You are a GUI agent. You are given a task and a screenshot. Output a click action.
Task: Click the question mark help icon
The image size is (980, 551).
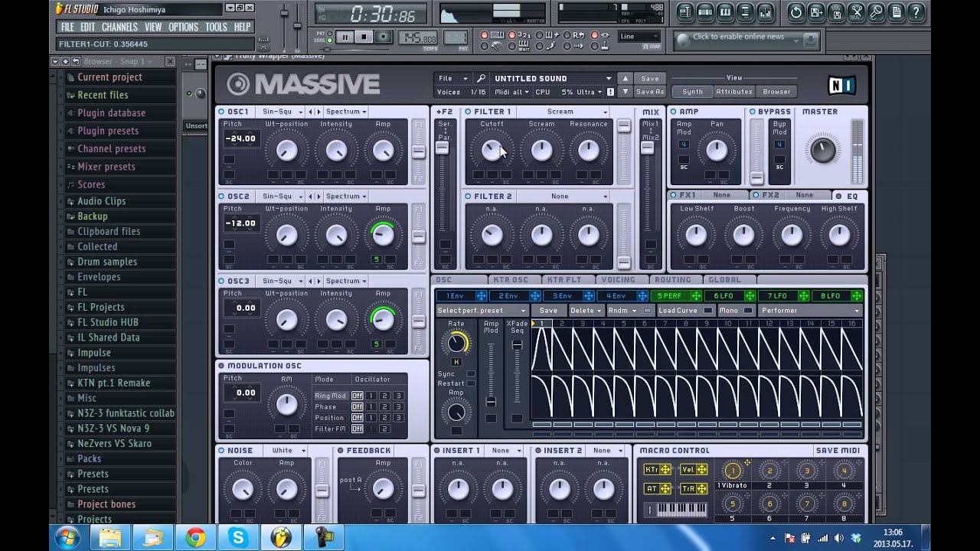[x=916, y=12]
